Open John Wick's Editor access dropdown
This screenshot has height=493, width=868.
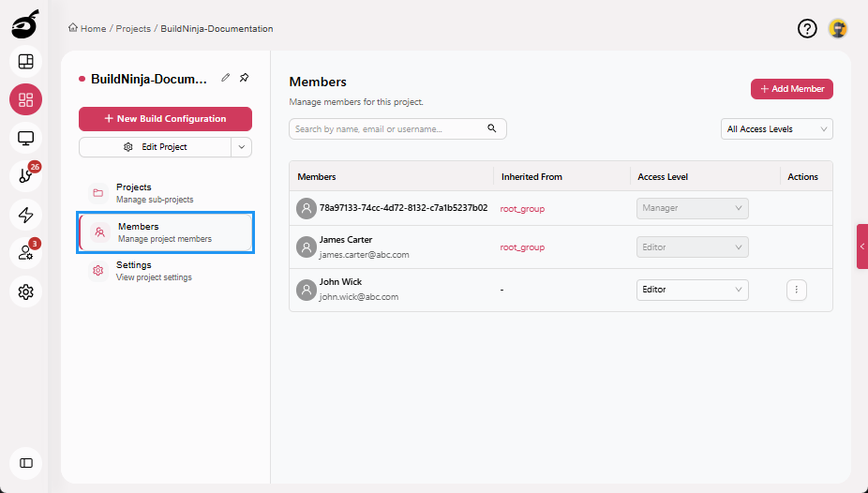pos(693,290)
